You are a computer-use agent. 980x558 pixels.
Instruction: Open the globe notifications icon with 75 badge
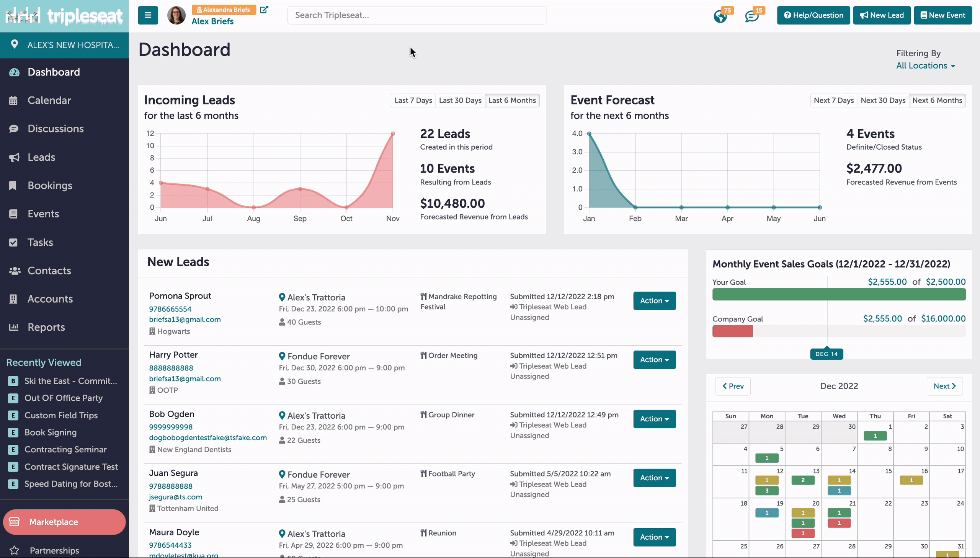(720, 16)
